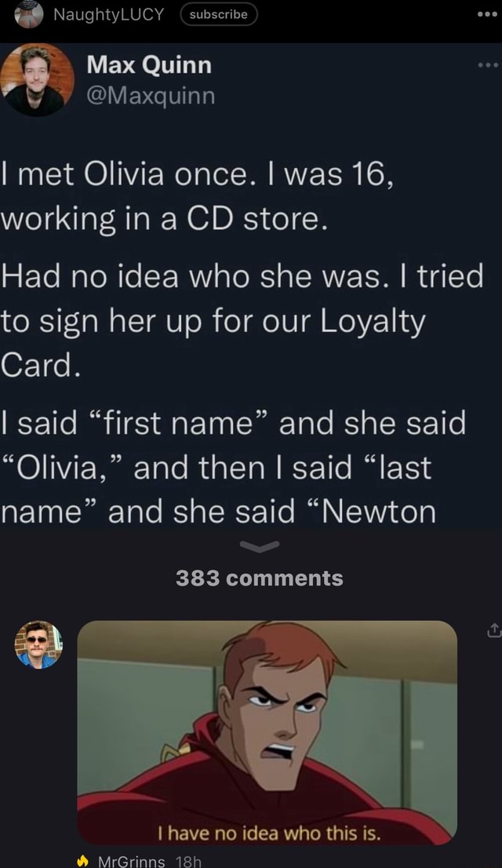View Max Quinn's profile picture
Viewport: 502px width, 868px height.
pyautogui.click(x=37, y=80)
